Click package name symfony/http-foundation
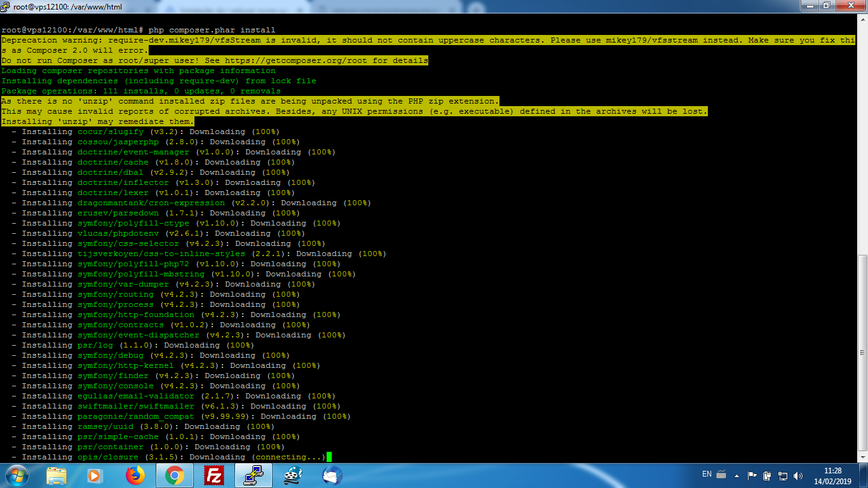The image size is (868, 488). pyautogui.click(x=136, y=315)
